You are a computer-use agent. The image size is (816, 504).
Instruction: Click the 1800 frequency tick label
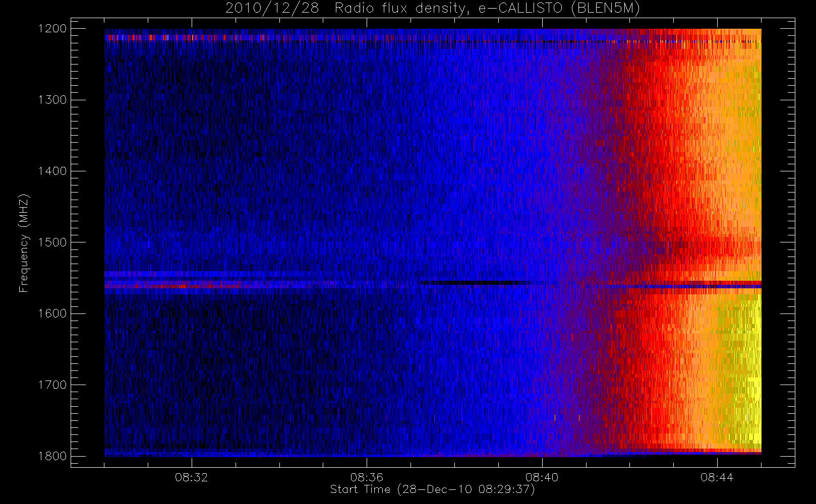(52, 456)
